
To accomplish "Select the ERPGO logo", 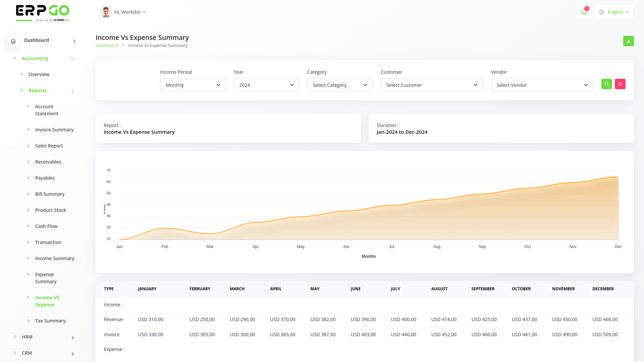I will tap(42, 13).
